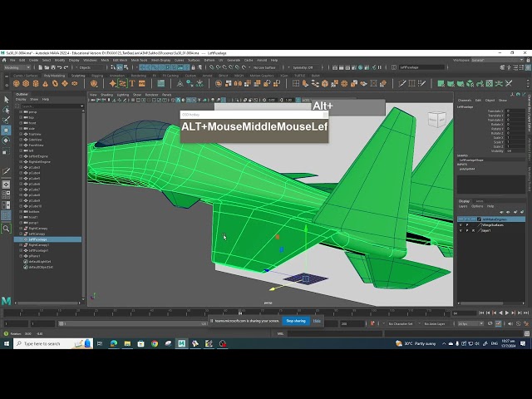Open the Type tool (T) shelf icon

pos(132,83)
